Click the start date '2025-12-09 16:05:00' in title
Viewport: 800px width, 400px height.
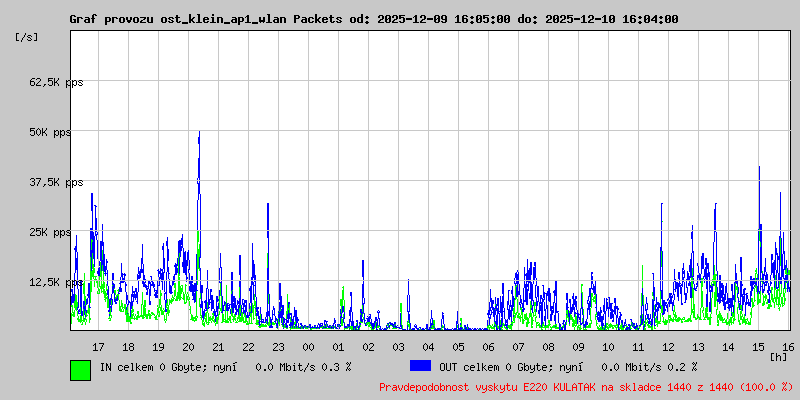click(444, 19)
